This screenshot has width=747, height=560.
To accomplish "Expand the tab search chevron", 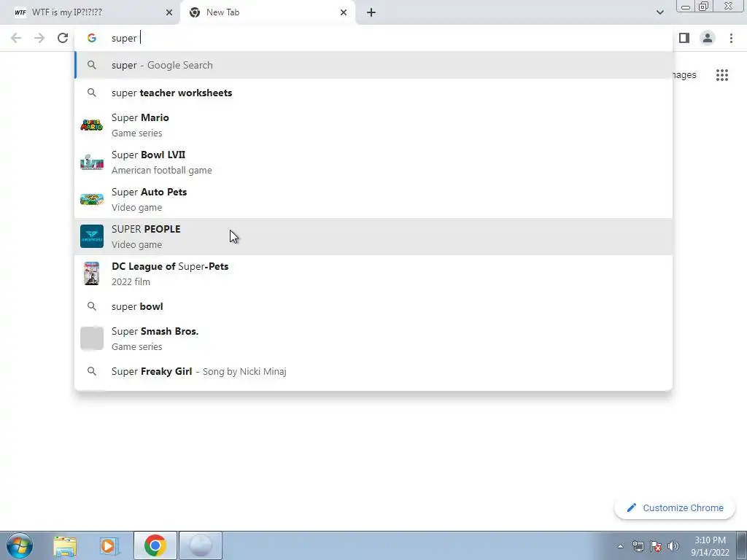I will pos(659,12).
